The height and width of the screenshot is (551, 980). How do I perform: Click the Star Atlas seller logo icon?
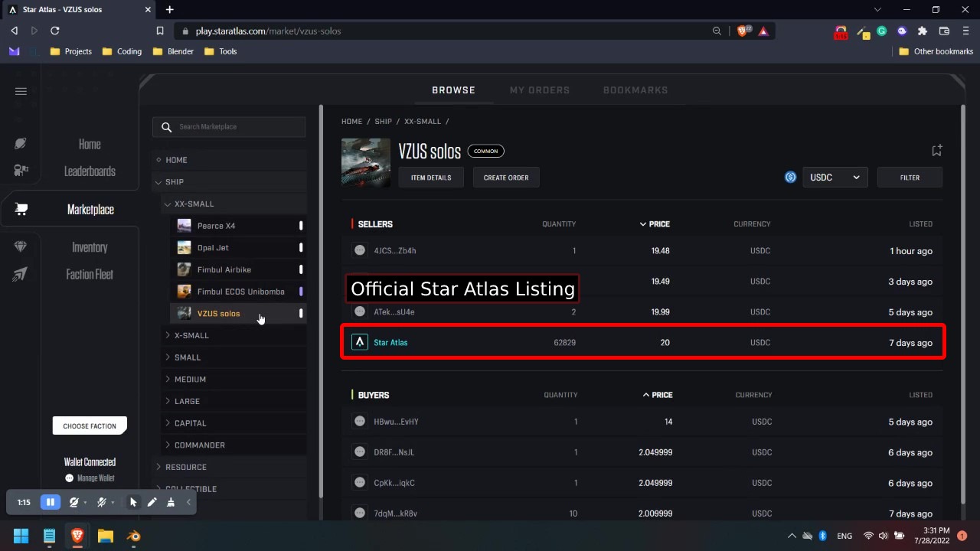tap(360, 342)
